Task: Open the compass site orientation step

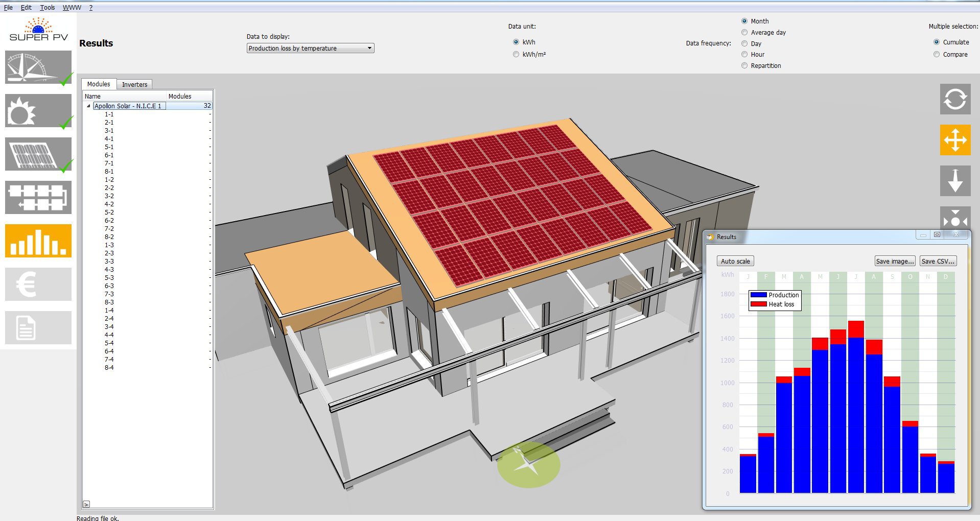Action: pos(38,67)
